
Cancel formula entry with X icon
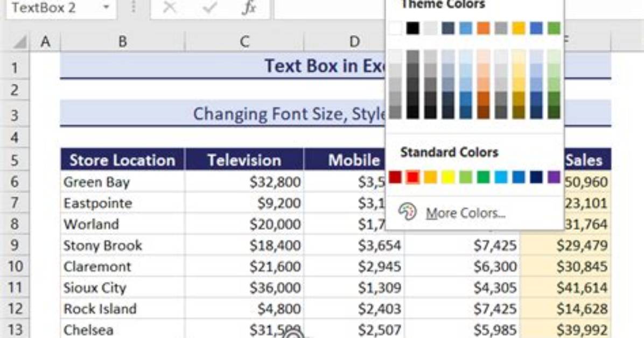170,8
